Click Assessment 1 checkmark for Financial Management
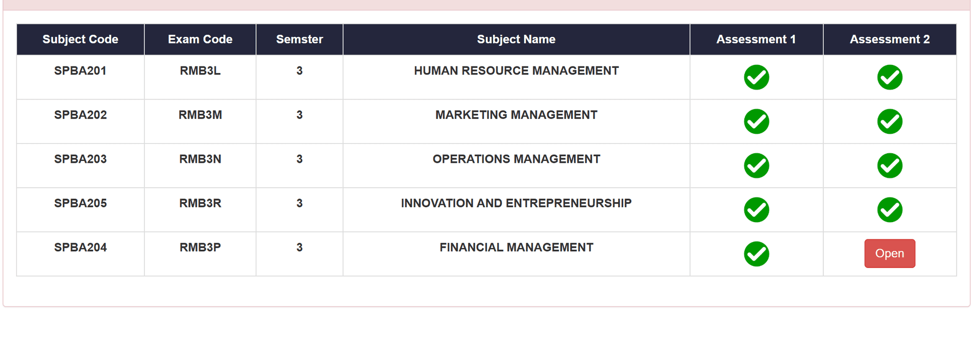980x338 pixels. click(x=756, y=254)
